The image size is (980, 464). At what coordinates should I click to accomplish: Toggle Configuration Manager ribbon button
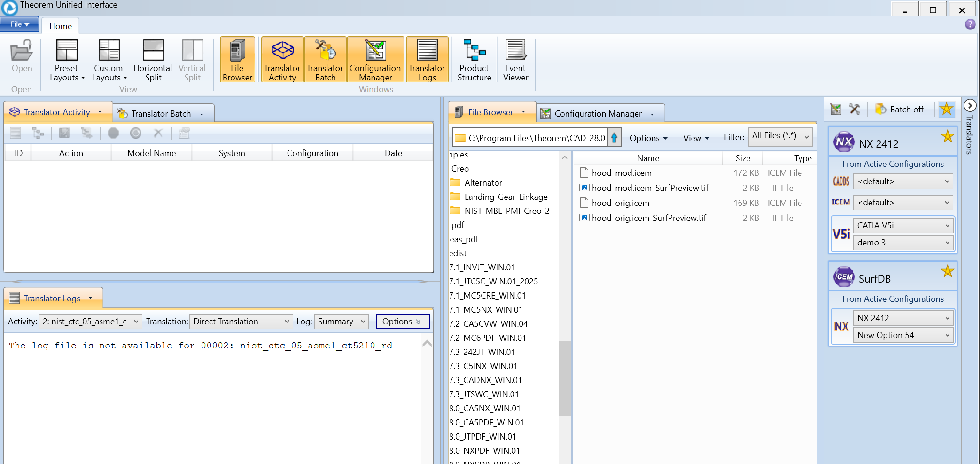pyautogui.click(x=375, y=60)
